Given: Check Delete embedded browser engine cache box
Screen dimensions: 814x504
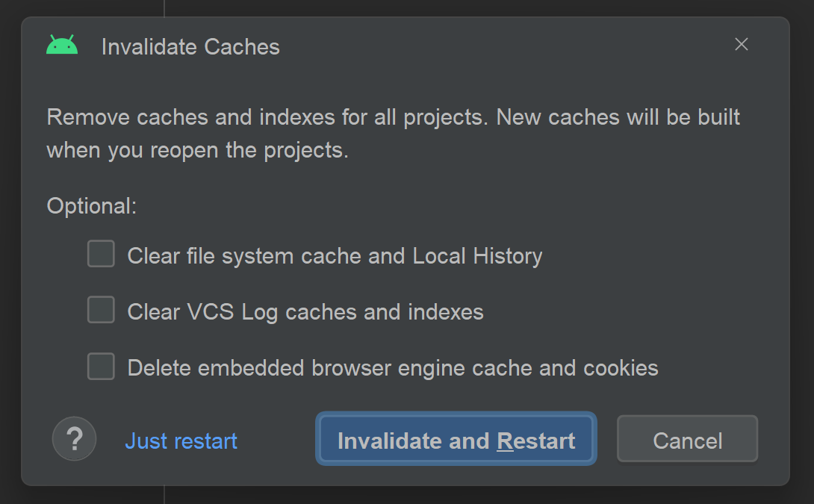Looking at the screenshot, I should coord(101,367).
